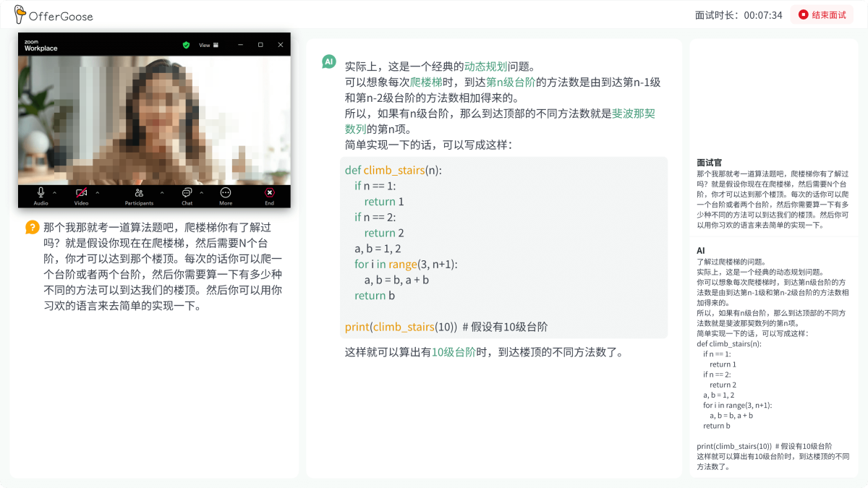Mute the Zoom Audio microphone
Viewport: 868px width, 488px height.
click(41, 193)
